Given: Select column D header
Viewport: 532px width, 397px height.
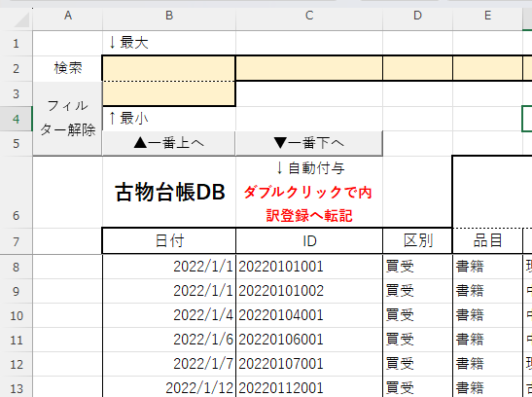Looking at the screenshot, I should [x=417, y=16].
